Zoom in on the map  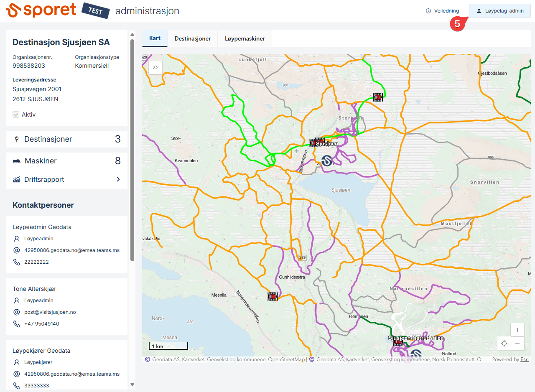tap(517, 330)
